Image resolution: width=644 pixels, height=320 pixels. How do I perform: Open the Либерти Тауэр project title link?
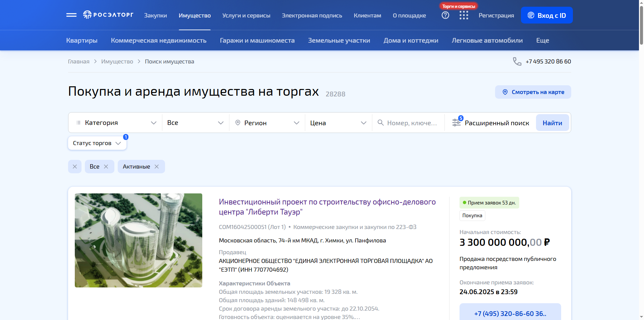tap(327, 207)
